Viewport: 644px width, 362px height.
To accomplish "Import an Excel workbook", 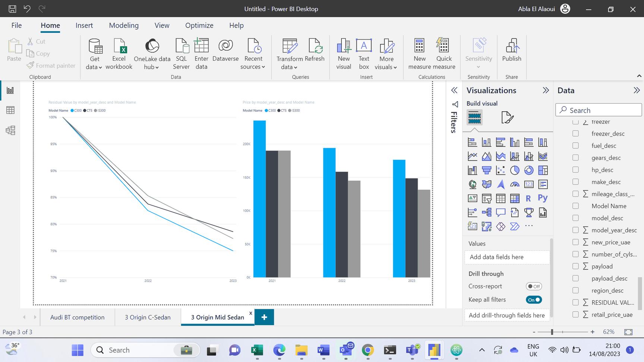I will click(x=119, y=54).
